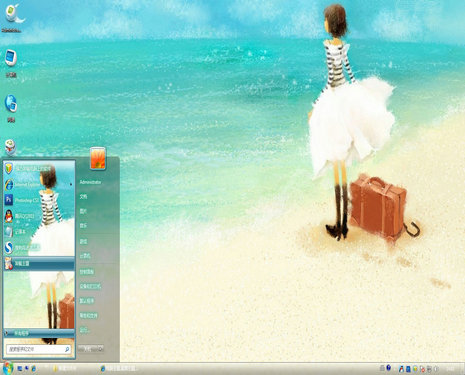Open Control Panel from the right column
The width and height of the screenshot is (465, 375).
86,272
